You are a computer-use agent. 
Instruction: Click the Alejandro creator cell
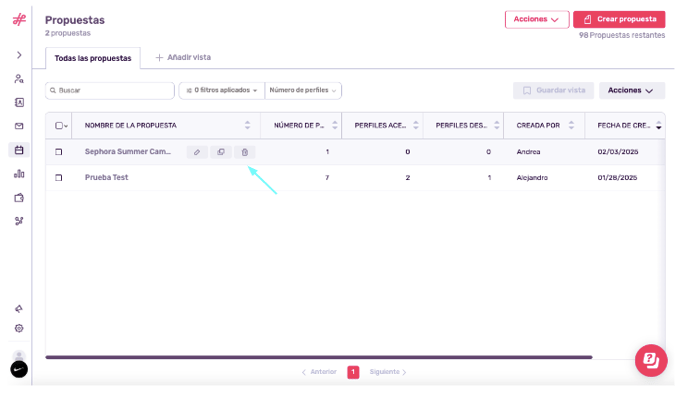[532, 178]
